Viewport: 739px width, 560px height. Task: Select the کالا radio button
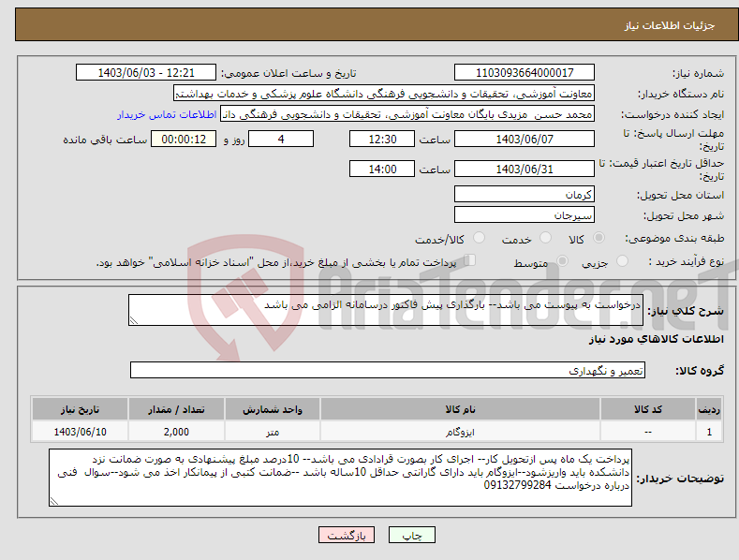point(599,238)
